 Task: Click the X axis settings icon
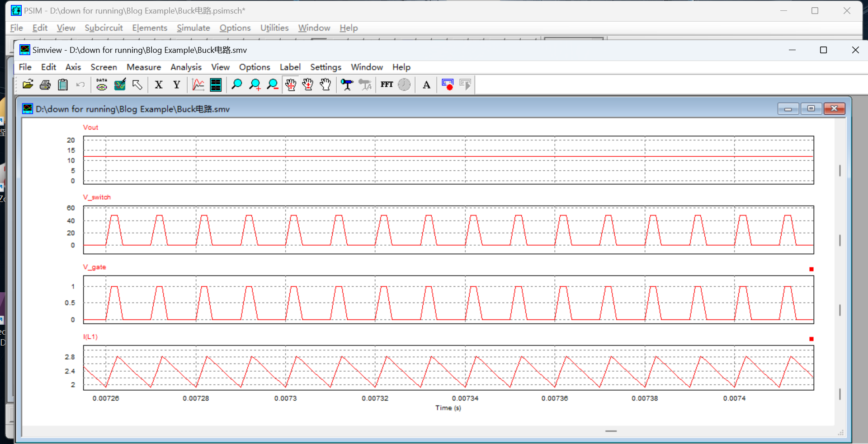click(159, 84)
